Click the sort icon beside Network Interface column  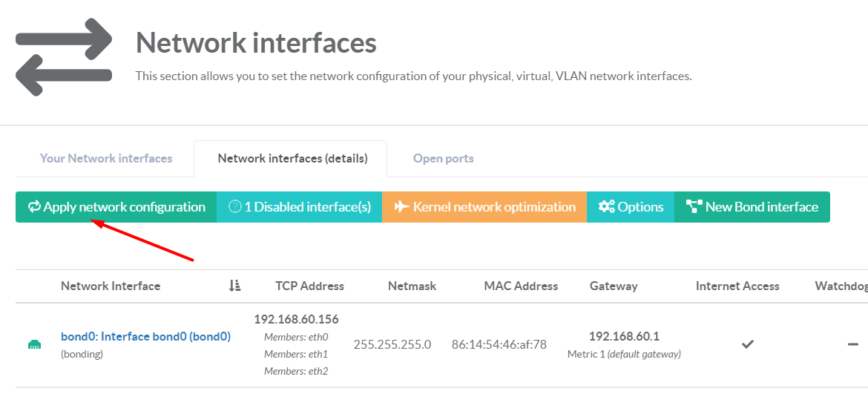coord(234,286)
